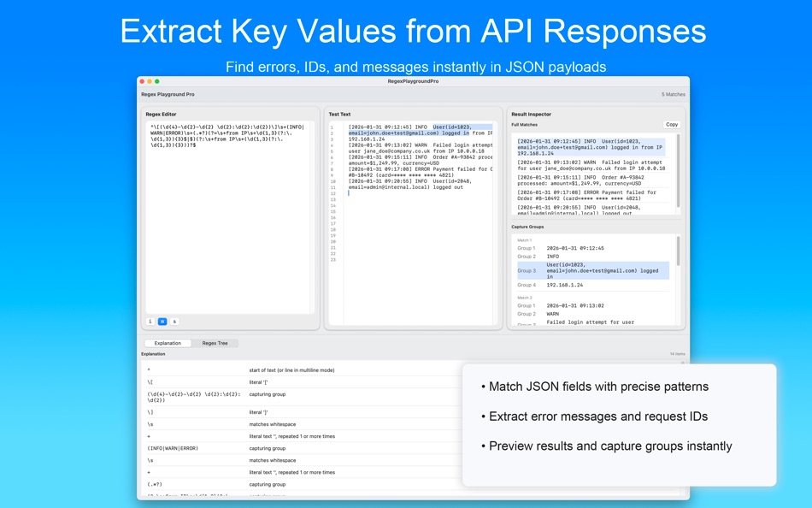
Task: Select Match 1 Group 2 'INFO' row
Action: click(x=593, y=257)
